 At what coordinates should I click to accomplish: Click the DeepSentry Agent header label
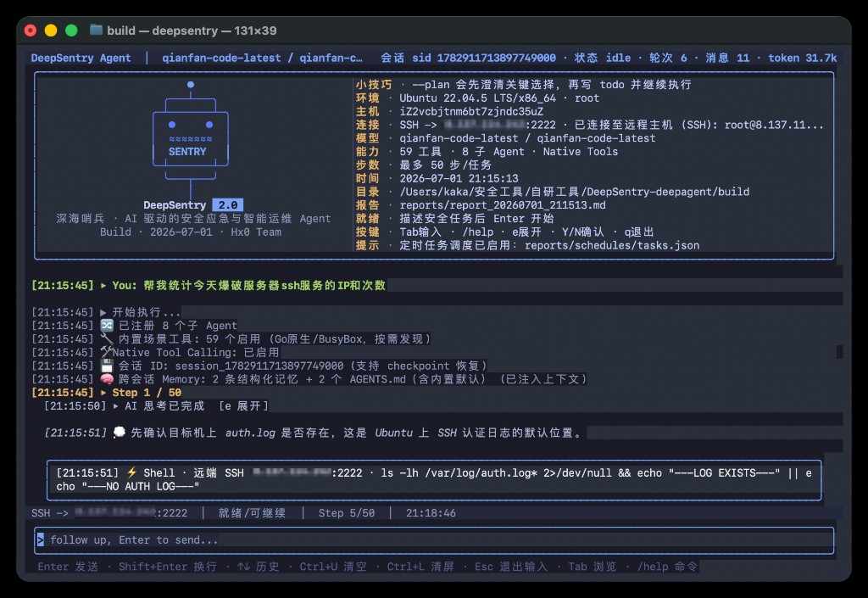pos(81,58)
